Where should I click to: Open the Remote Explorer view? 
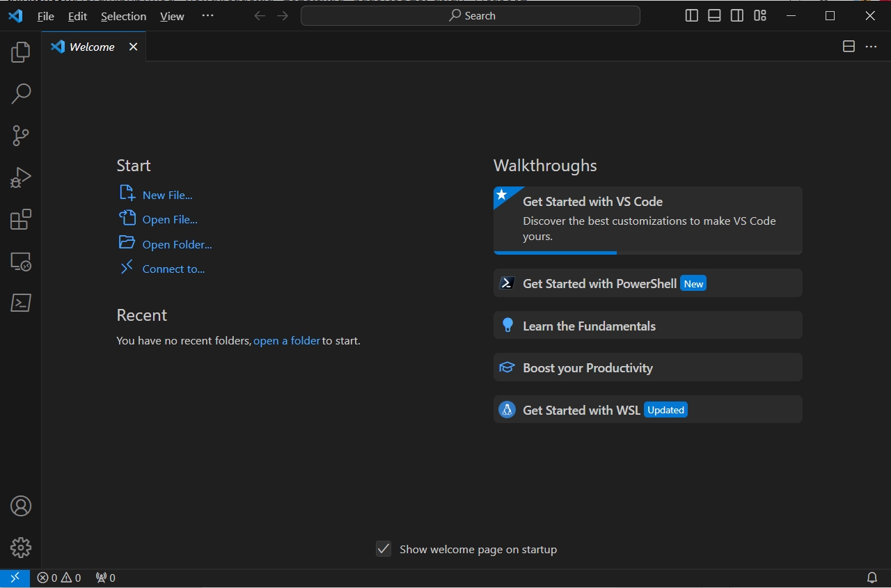click(20, 262)
